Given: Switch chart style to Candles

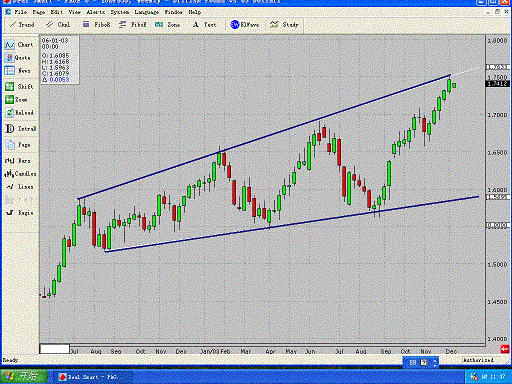Looking at the screenshot, I should [20, 174].
